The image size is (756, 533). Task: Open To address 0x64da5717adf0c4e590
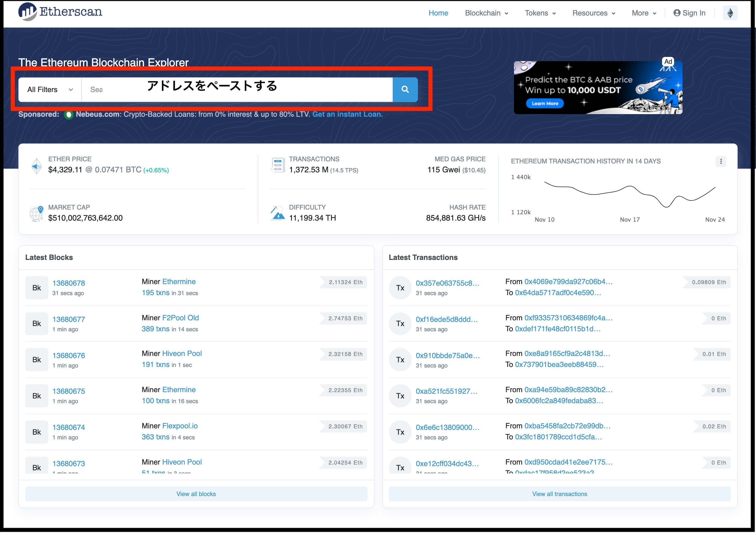coord(558,293)
